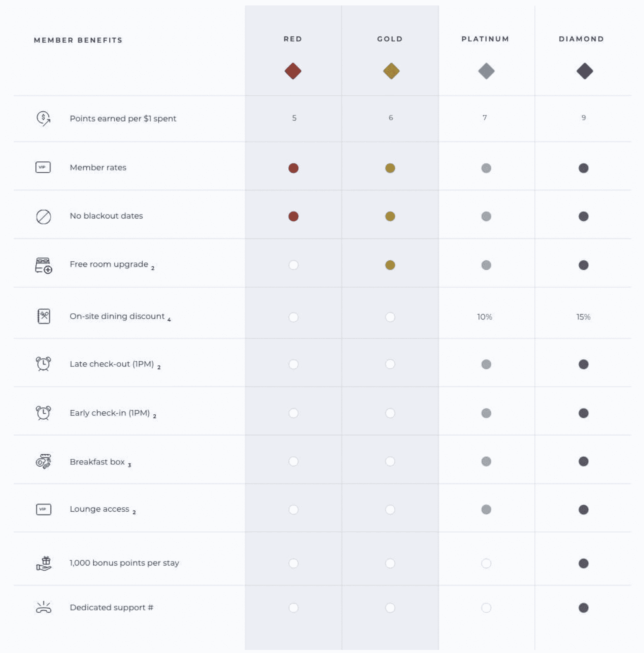The width and height of the screenshot is (644, 653).
Task: Click the Diamond tier 15% dining discount value
Action: [583, 317]
